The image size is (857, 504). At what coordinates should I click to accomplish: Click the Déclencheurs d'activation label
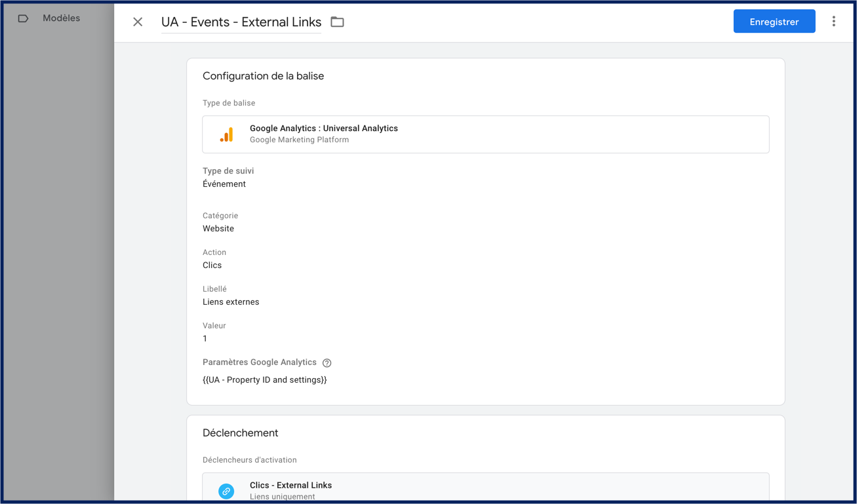click(250, 460)
